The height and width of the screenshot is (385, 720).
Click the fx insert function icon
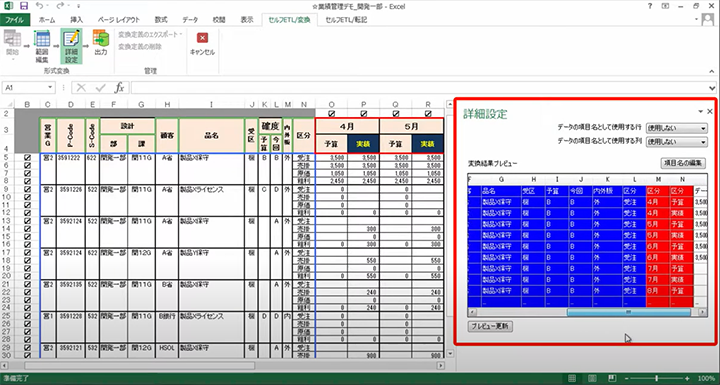pos(119,87)
